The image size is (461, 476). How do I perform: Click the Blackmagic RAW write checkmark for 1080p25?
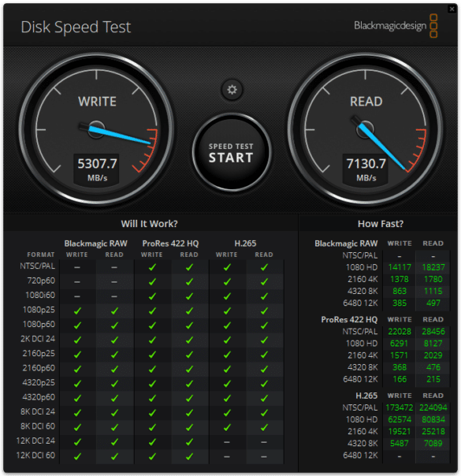pyautogui.click(x=77, y=311)
